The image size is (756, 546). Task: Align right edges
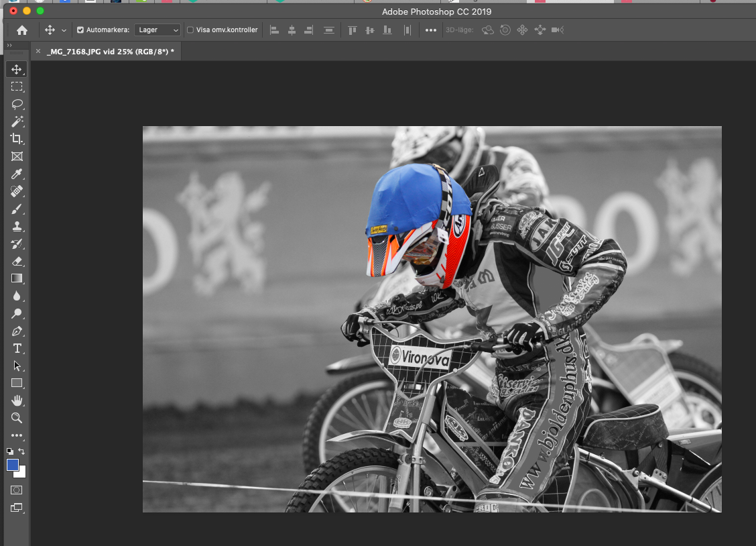(x=309, y=30)
